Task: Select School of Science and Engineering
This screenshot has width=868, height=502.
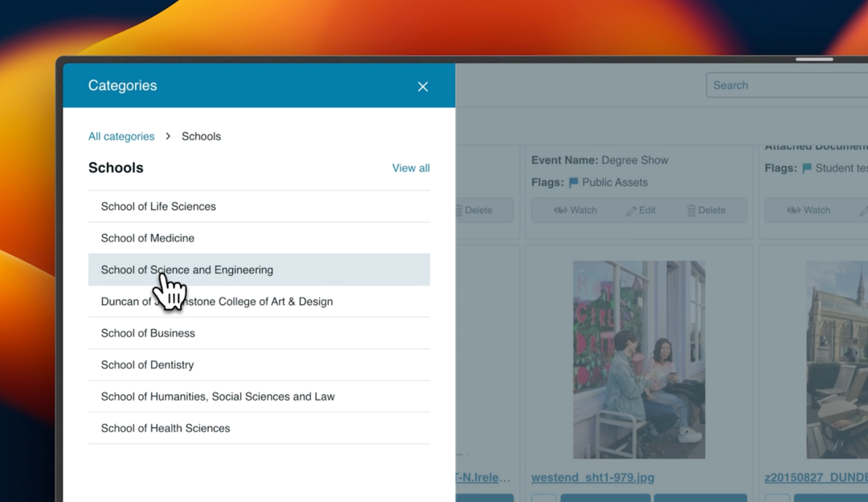Action: (187, 270)
